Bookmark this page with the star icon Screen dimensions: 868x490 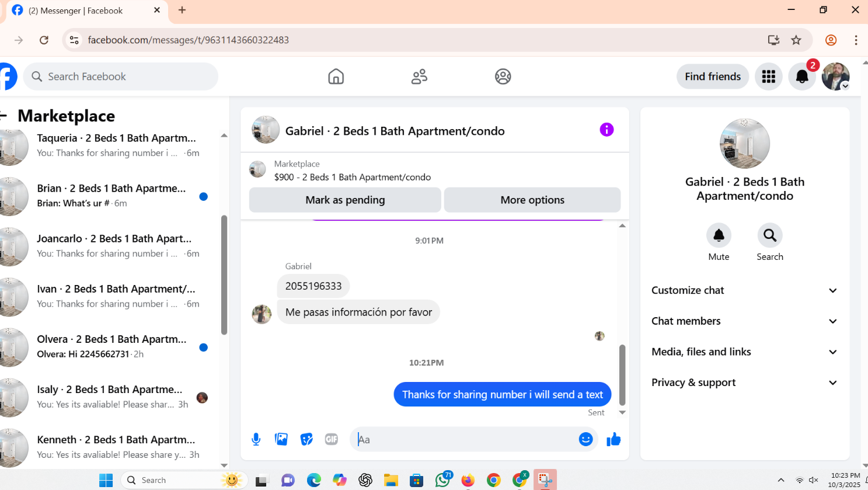796,40
